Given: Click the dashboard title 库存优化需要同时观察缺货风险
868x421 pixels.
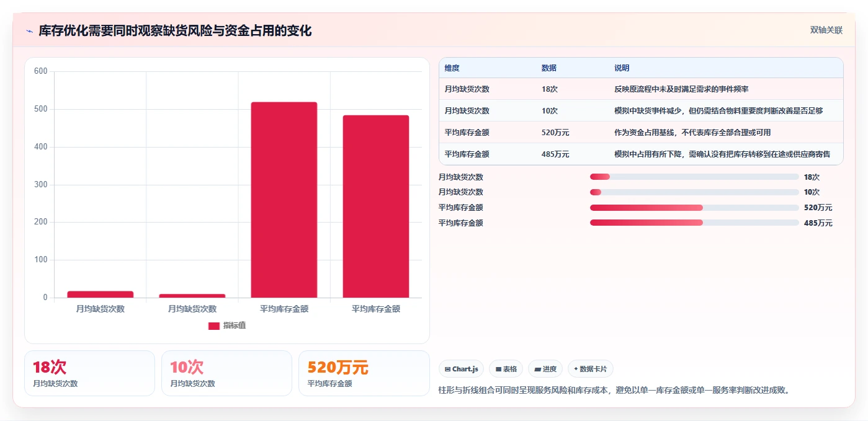Looking at the screenshot, I should point(175,30).
